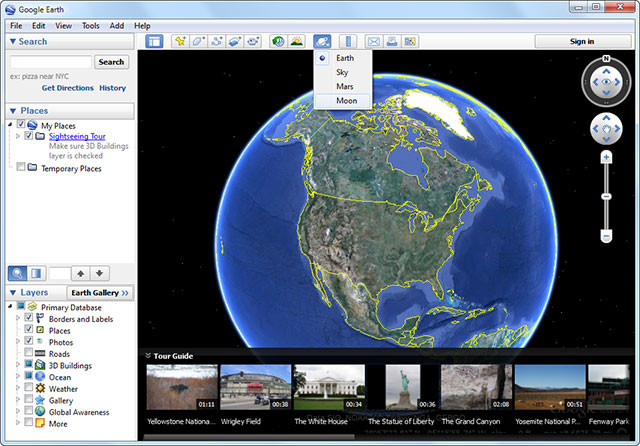Open the Sightseeing Tour link
Viewport: 640px width, 446px height.
pos(77,136)
